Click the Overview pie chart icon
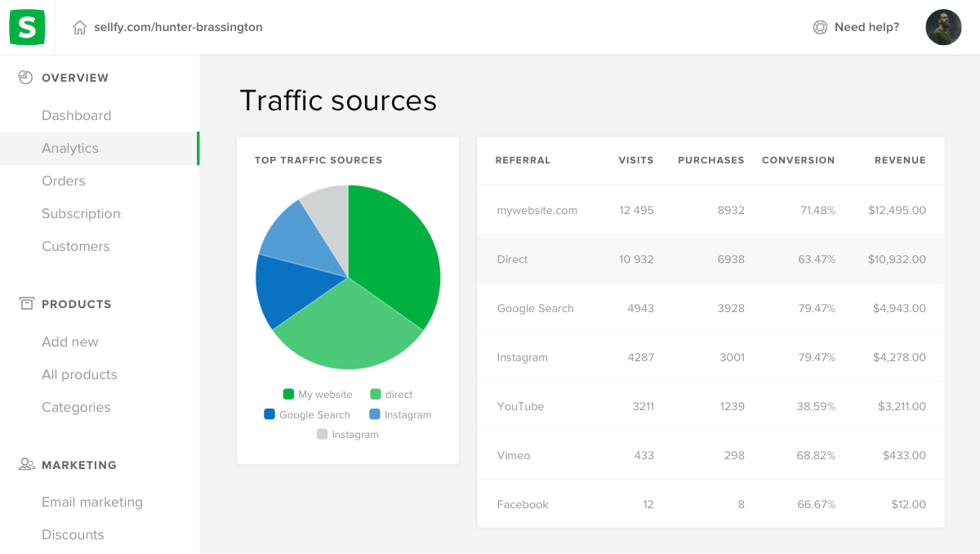 (26, 78)
